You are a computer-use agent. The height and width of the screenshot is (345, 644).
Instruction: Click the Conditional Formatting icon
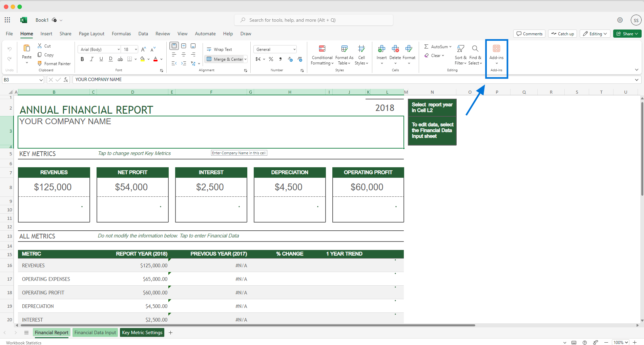pos(321,49)
